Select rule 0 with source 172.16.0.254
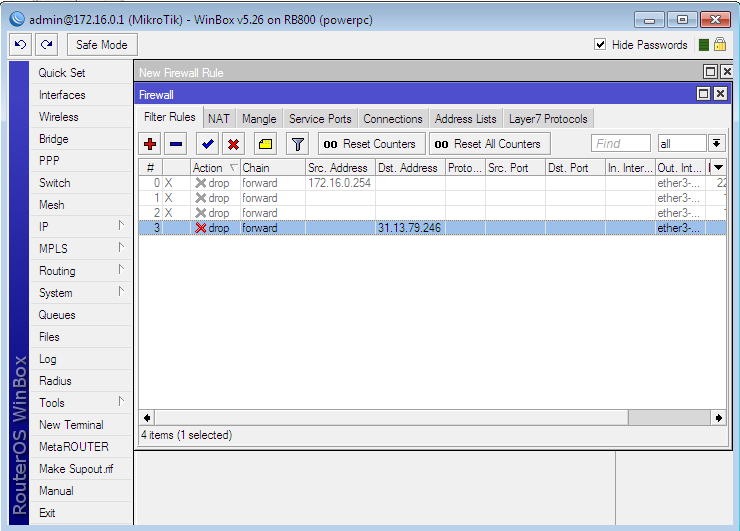This screenshot has height=531, width=740. (x=432, y=183)
